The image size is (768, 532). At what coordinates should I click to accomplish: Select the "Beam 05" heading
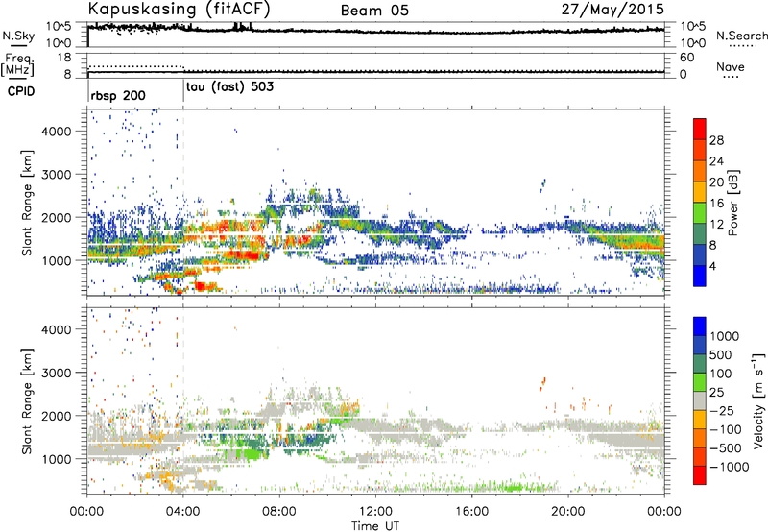(374, 11)
